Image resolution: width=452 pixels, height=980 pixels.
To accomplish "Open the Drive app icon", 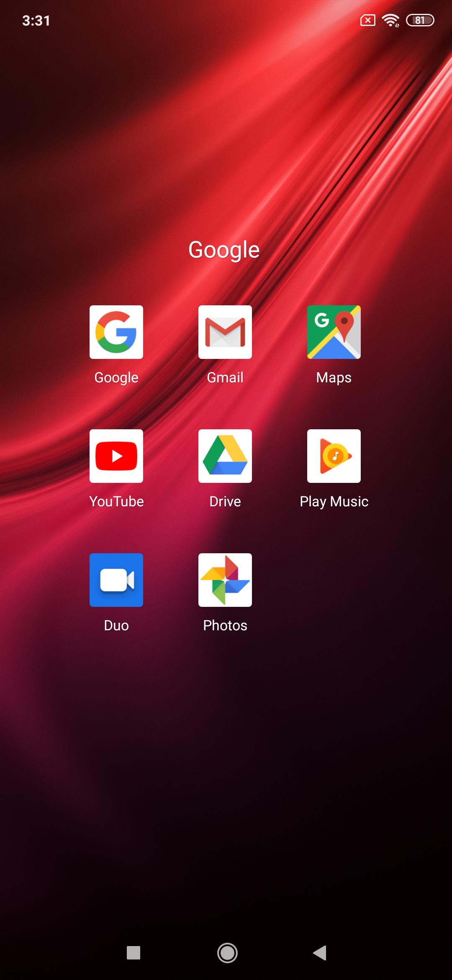I will (225, 456).
